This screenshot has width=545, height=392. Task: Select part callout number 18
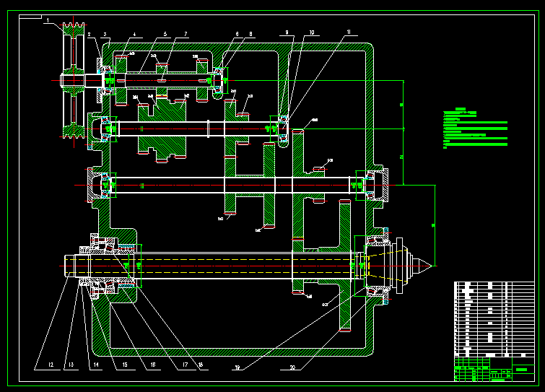pyautogui.click(x=201, y=365)
